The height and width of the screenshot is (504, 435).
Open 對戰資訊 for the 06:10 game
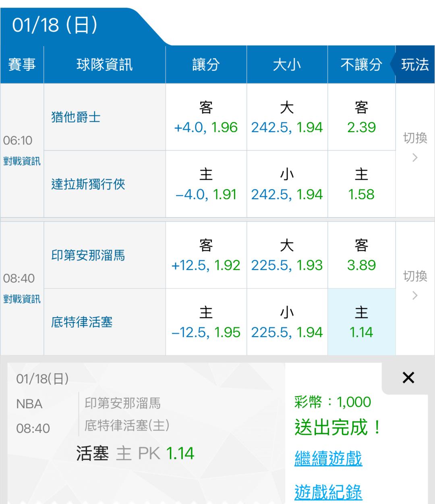pyautogui.click(x=22, y=161)
